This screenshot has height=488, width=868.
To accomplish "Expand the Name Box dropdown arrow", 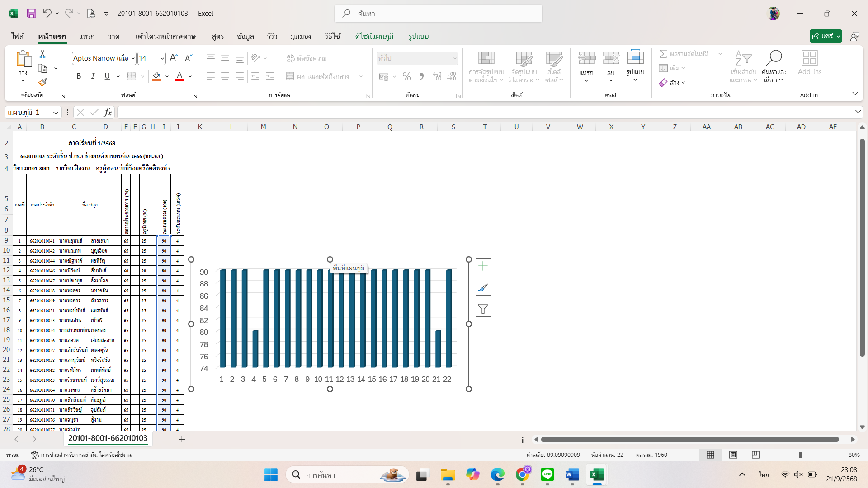I will tap(56, 113).
